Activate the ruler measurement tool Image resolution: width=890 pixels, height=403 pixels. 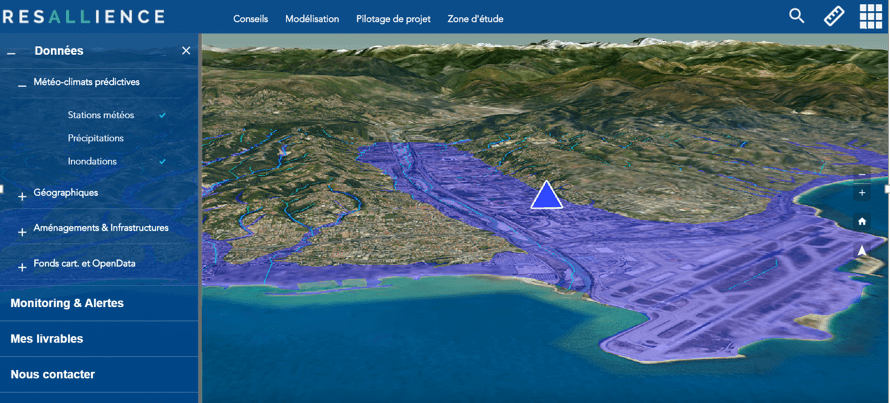(x=834, y=16)
